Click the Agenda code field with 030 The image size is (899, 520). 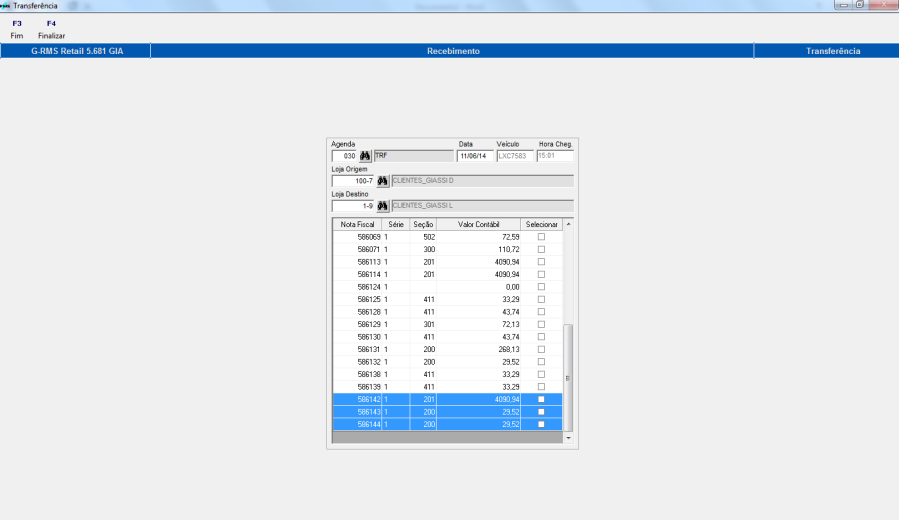click(x=345, y=156)
